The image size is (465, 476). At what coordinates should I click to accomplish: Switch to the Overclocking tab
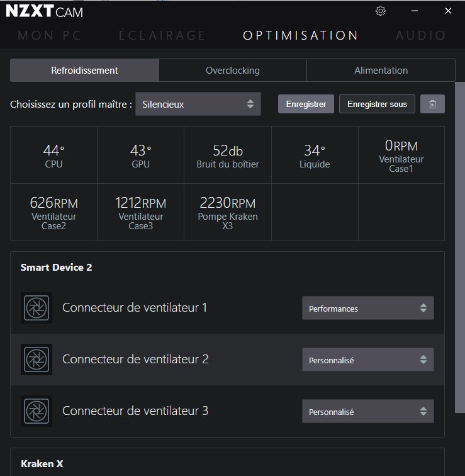(232, 71)
